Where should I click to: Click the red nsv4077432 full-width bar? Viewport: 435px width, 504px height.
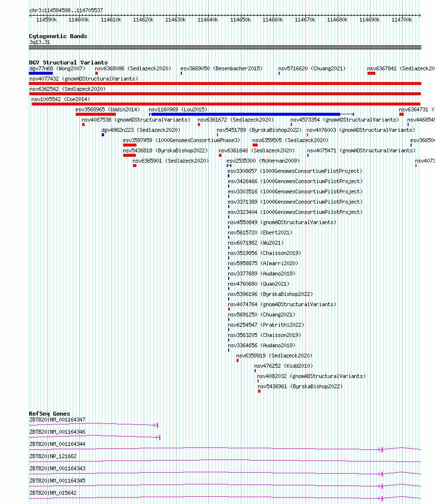225,84
